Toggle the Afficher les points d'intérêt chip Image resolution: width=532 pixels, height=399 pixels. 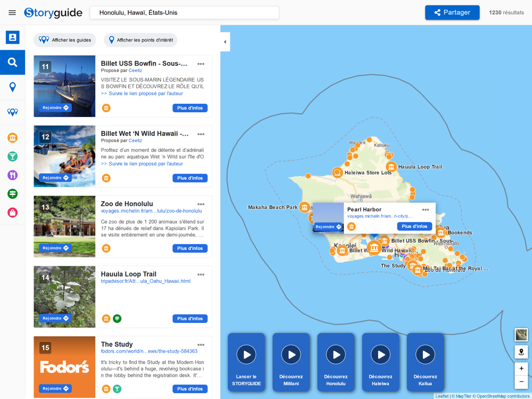click(140, 40)
